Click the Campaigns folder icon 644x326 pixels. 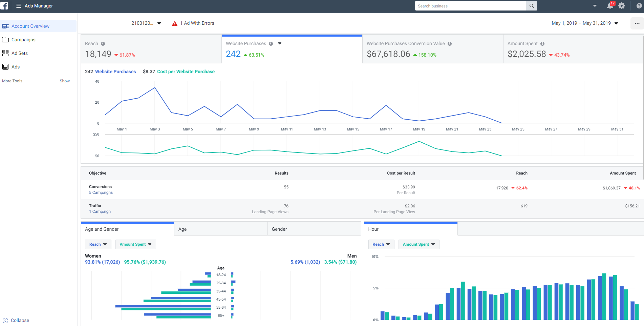pyautogui.click(x=5, y=40)
